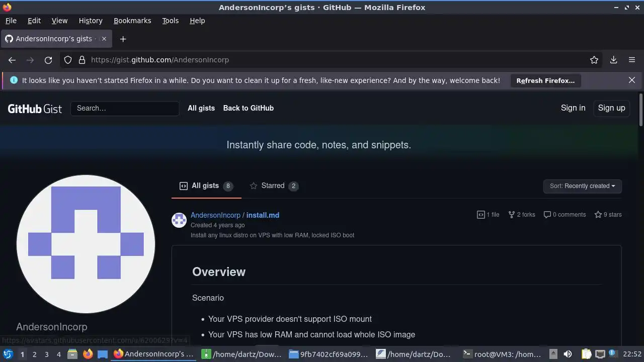Image resolution: width=644 pixels, height=362 pixels.
Task: Open the install.md gist
Action: pos(263,215)
